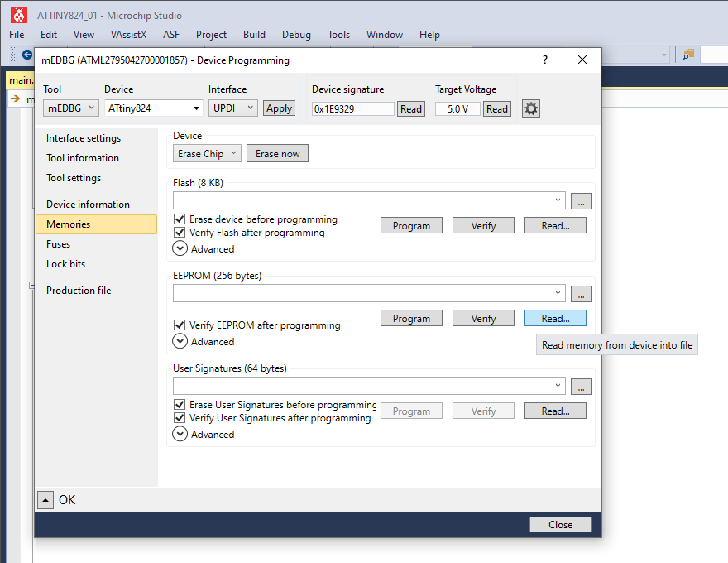Open the device programming settings gear
Image resolution: width=728 pixels, height=563 pixels.
530,108
